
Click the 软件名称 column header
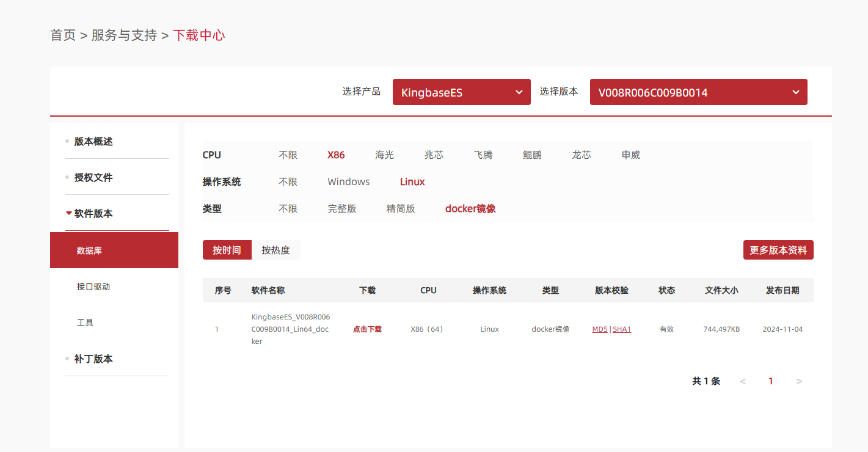(x=268, y=290)
